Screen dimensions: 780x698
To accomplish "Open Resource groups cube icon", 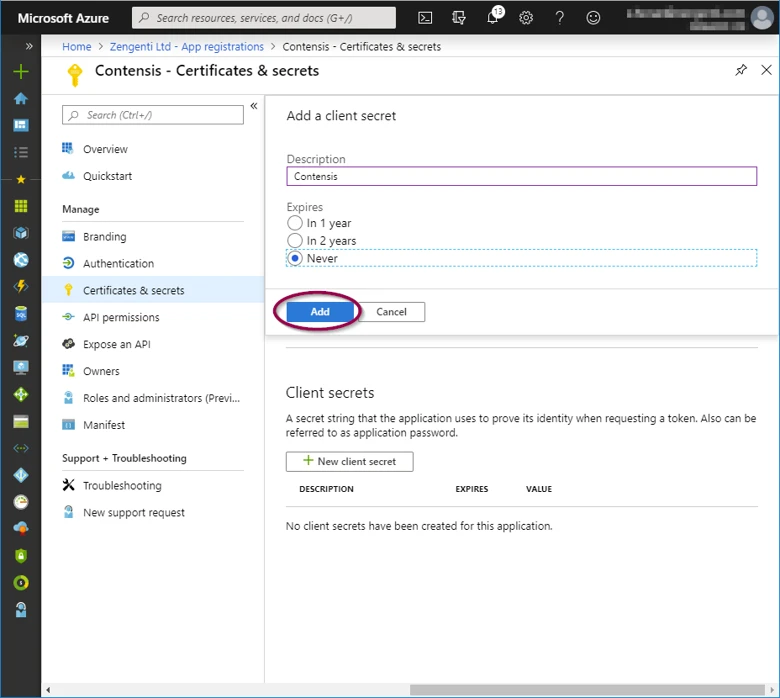I will [21, 233].
